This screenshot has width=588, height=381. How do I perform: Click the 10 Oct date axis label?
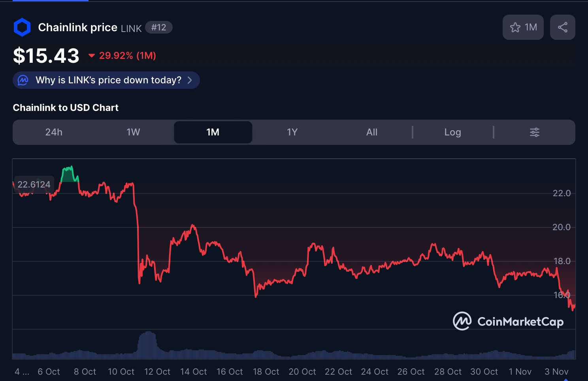121,372
